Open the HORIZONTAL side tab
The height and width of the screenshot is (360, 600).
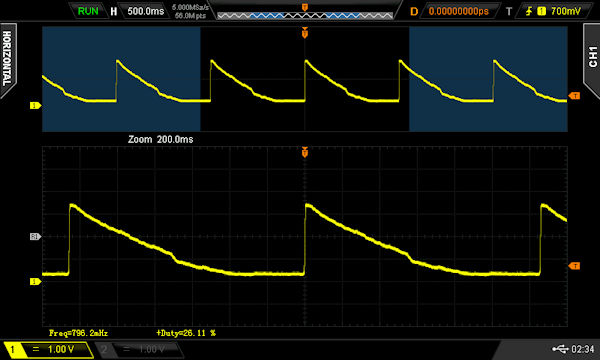coord(7,59)
